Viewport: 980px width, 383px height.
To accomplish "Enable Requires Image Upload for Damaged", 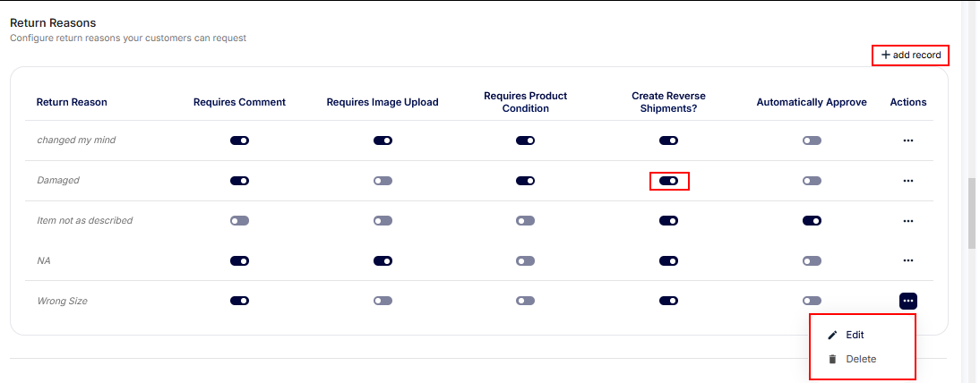I will click(x=383, y=181).
